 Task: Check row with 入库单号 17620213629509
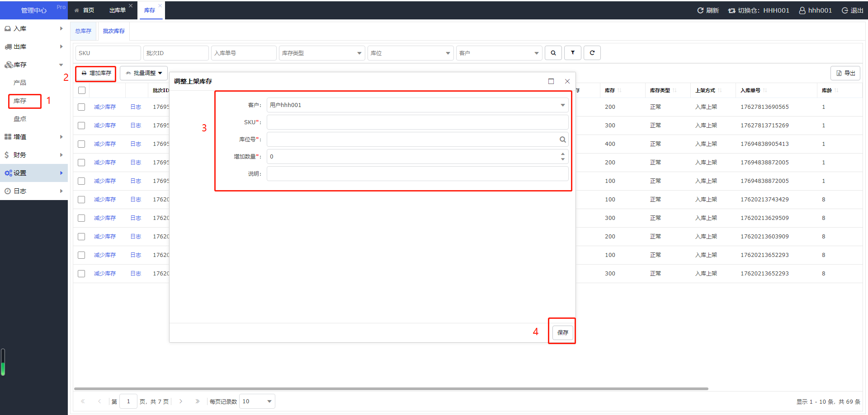click(81, 218)
